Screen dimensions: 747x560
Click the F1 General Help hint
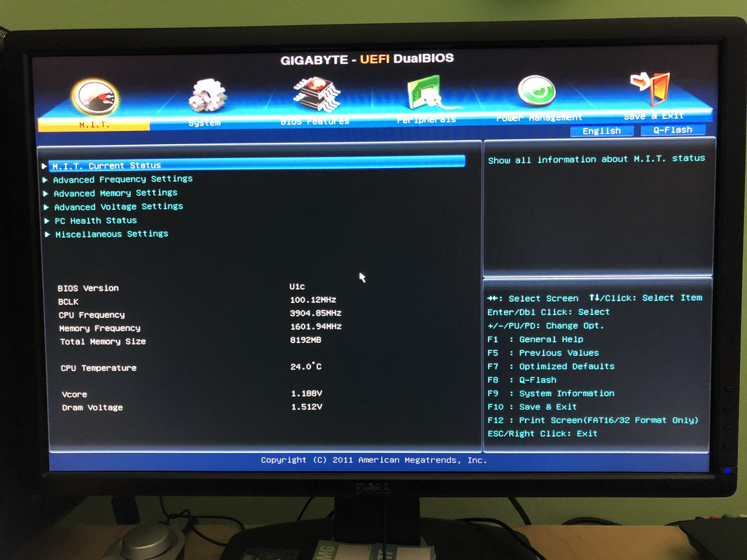point(536,339)
